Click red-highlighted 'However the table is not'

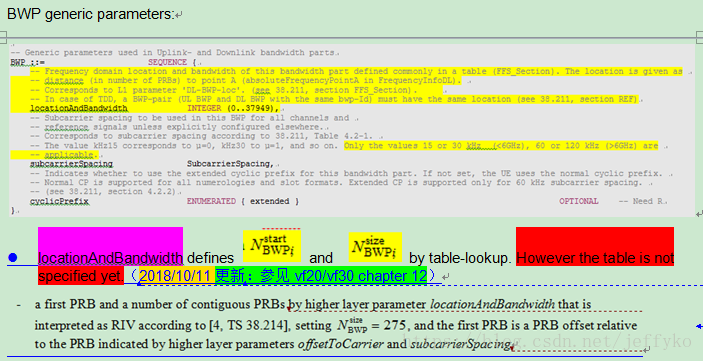(x=595, y=258)
